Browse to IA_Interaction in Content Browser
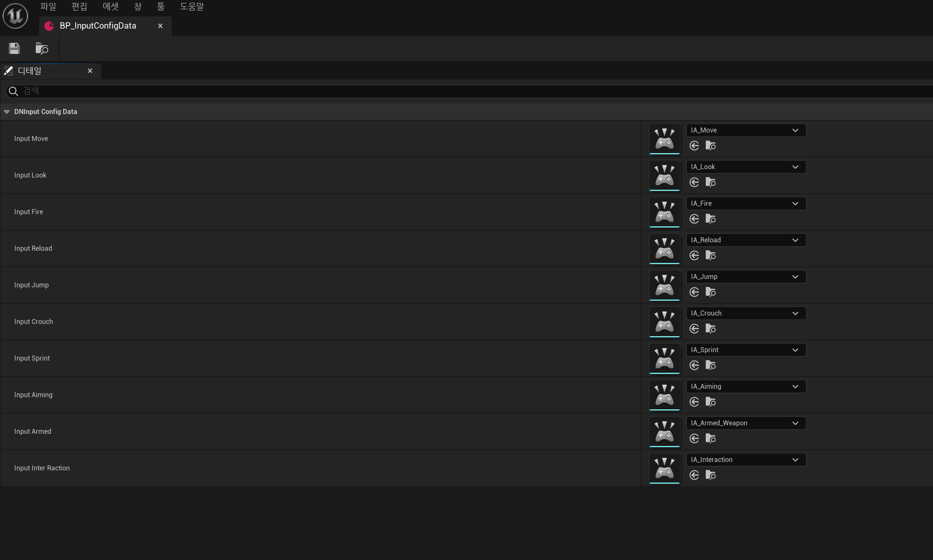The height and width of the screenshot is (560, 933). 710,475
